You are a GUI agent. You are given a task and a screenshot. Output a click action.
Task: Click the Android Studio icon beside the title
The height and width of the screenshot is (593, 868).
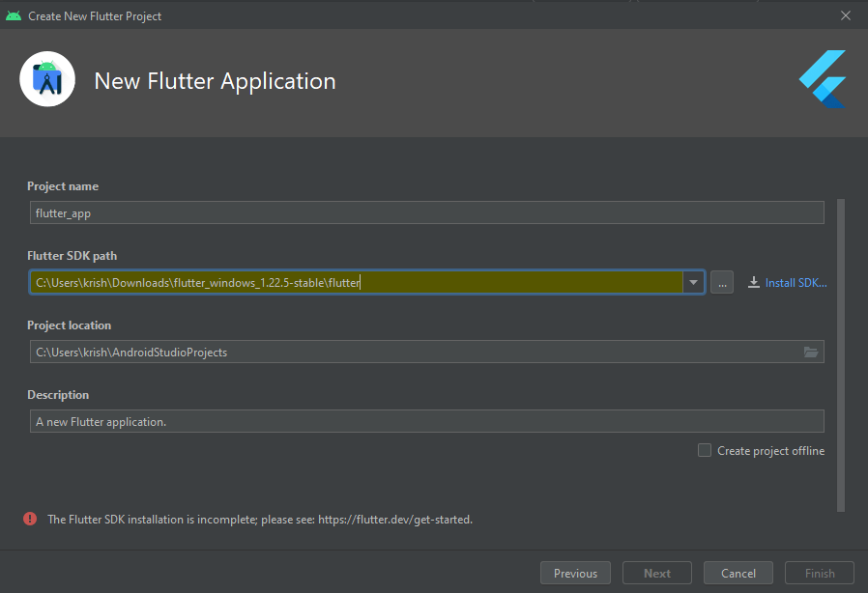46,78
